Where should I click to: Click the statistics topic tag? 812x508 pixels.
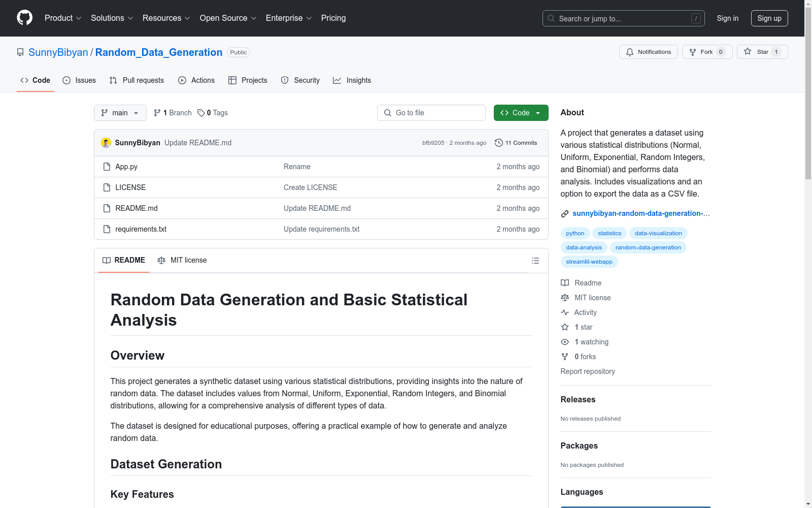[610, 233]
